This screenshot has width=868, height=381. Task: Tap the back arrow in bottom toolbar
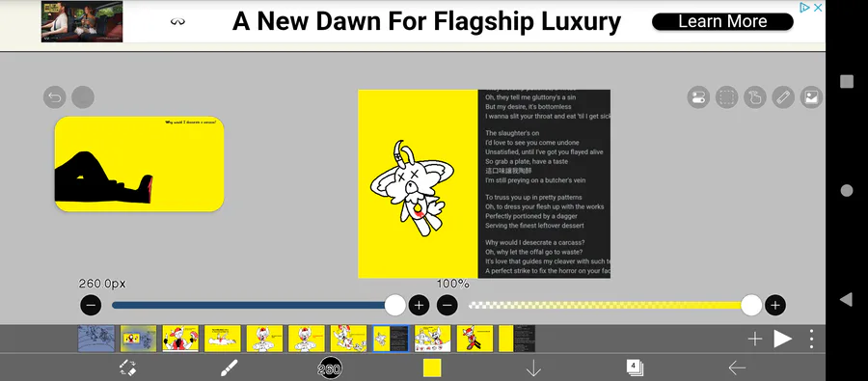pyautogui.click(x=737, y=367)
